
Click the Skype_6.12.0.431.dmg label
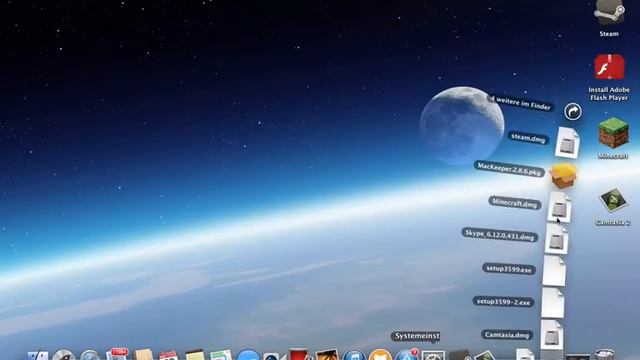pos(500,236)
